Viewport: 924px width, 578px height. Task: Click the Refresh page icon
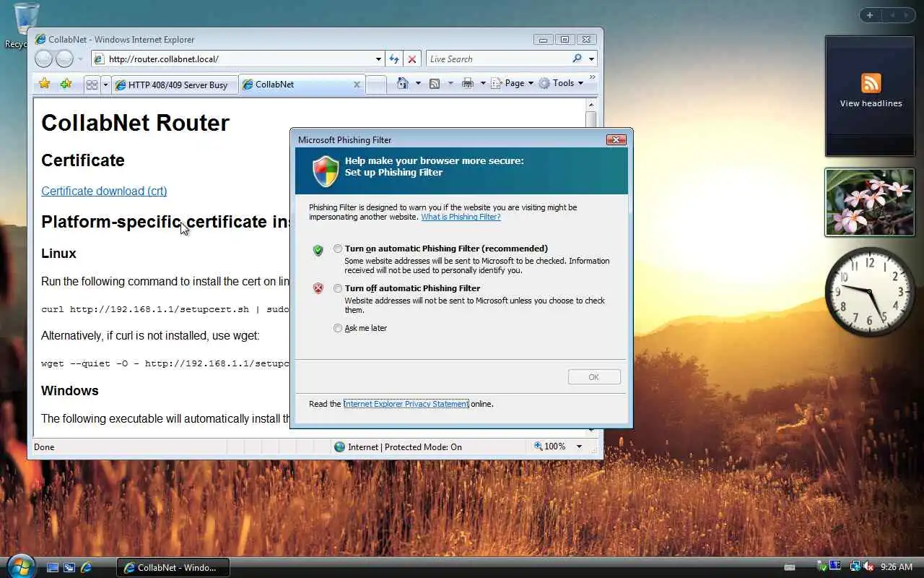(x=394, y=59)
